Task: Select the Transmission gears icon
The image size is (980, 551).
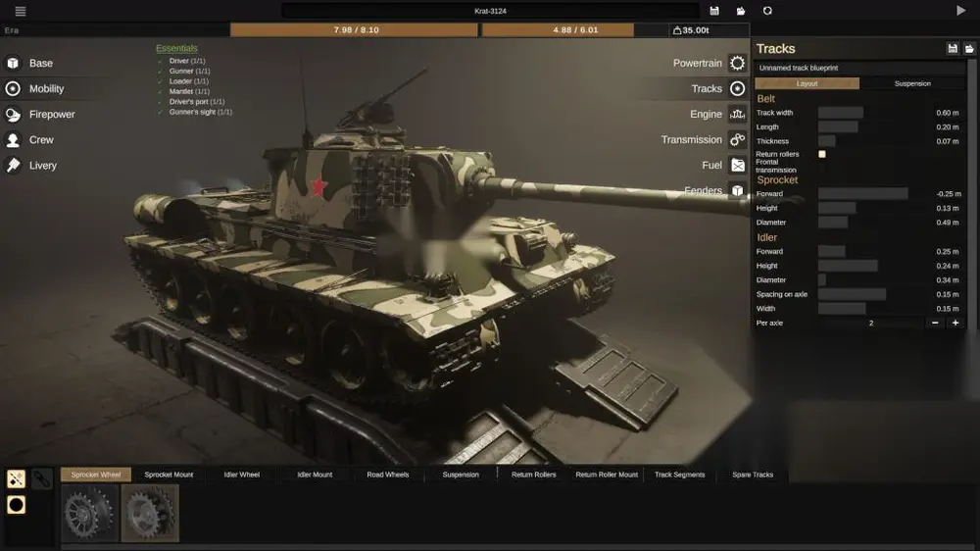Action: 738,139
